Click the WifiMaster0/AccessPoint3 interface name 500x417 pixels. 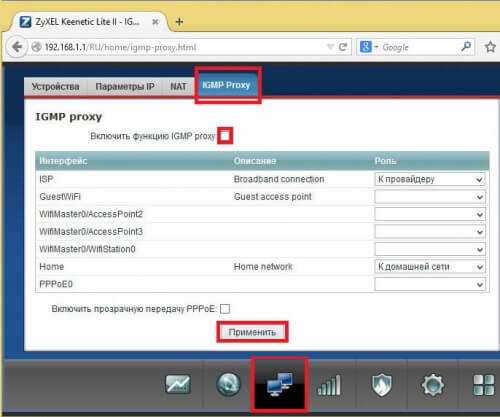pos(91,231)
